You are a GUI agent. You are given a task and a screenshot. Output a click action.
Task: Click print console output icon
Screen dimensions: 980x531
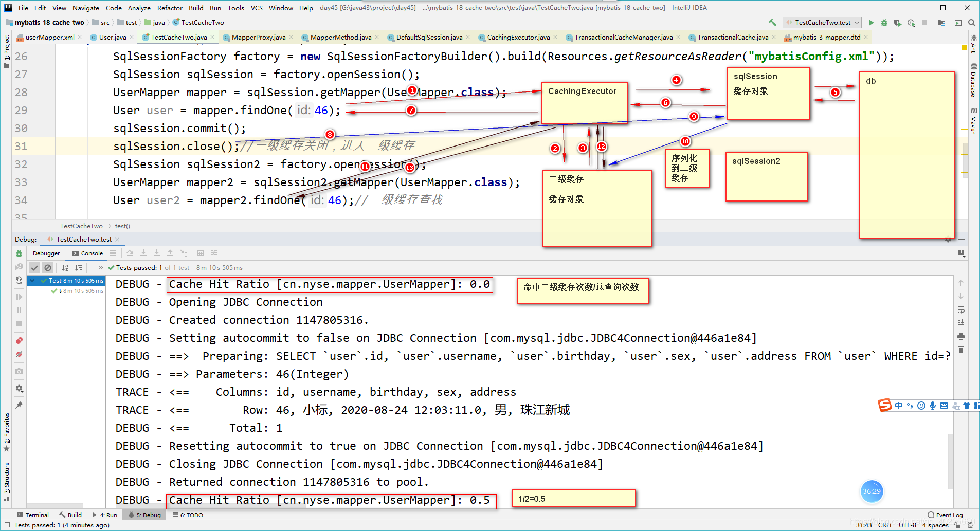pos(961,336)
